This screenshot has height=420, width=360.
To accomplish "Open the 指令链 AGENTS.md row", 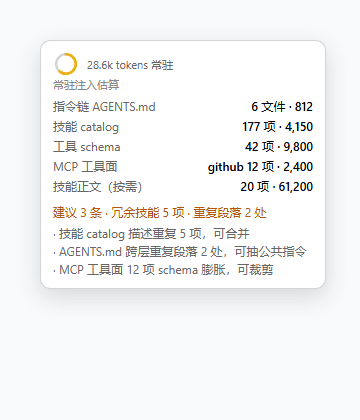I will click(x=183, y=107).
